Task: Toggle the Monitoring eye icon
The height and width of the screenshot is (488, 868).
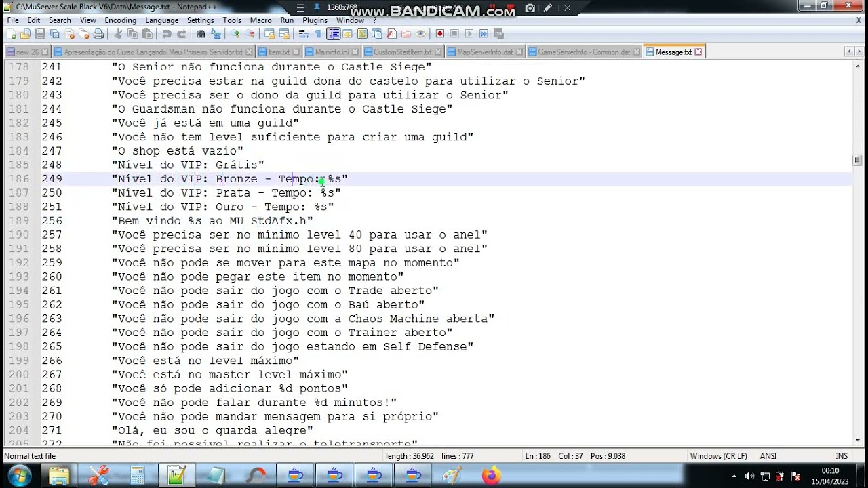Action: coord(420,34)
